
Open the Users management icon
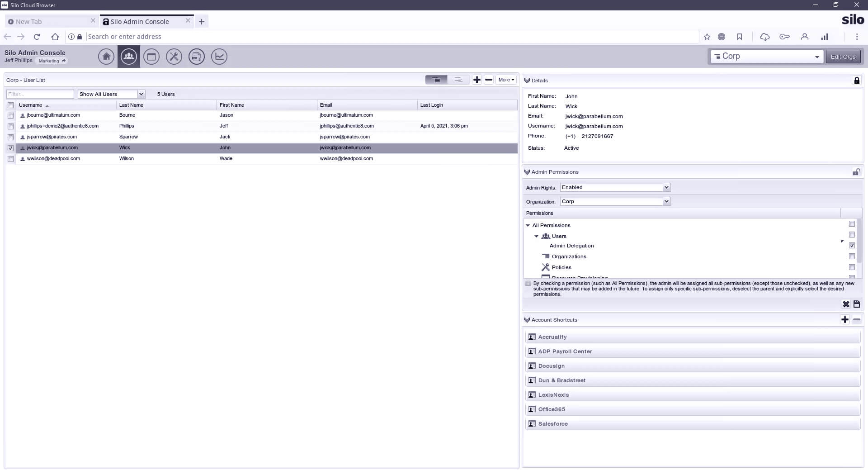(x=129, y=57)
